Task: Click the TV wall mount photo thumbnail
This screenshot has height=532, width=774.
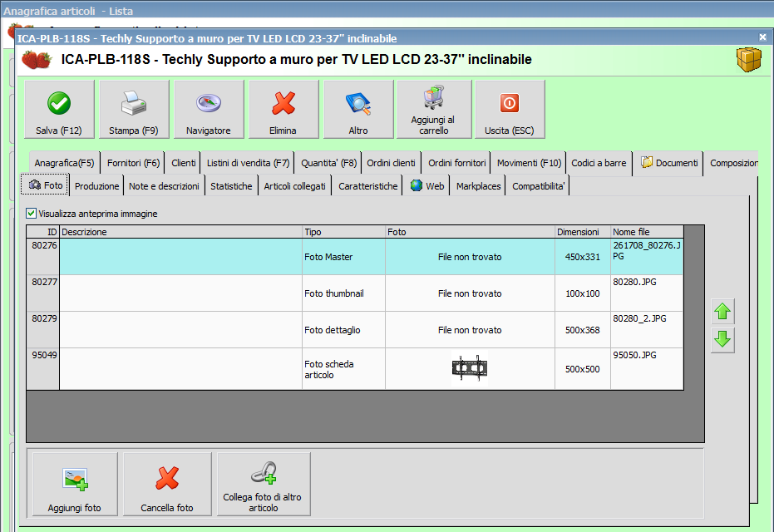Action: [x=470, y=368]
